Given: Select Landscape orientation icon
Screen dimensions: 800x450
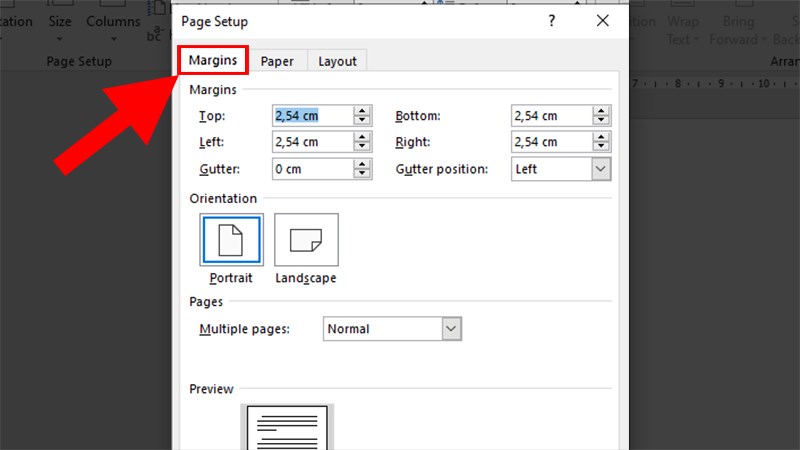Looking at the screenshot, I should (x=306, y=240).
